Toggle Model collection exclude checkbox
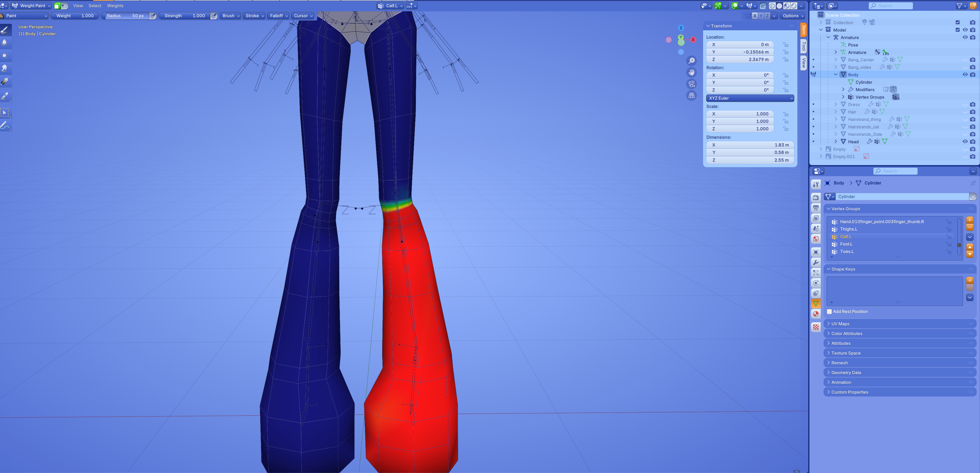The height and width of the screenshot is (473, 980). (958, 30)
